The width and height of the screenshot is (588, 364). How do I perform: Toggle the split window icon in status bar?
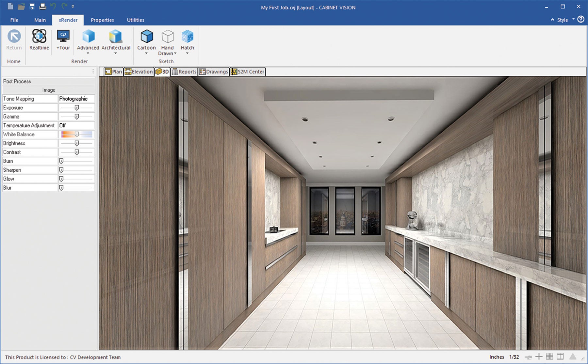pos(560,356)
